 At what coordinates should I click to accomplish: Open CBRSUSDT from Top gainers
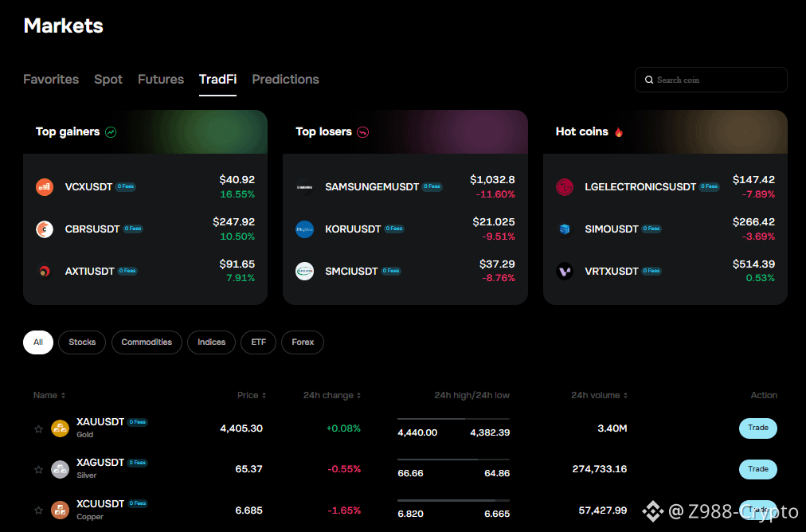pyautogui.click(x=146, y=229)
